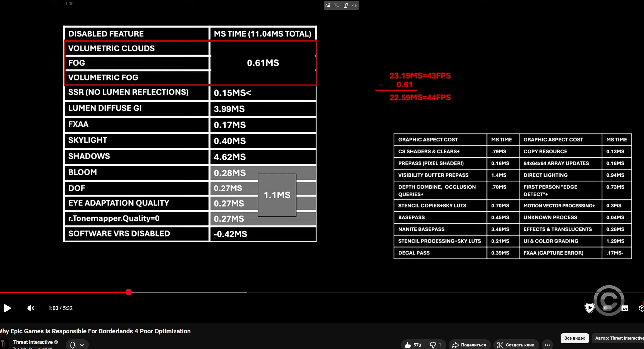Toggle subtitles with the captions icon
The height and width of the screenshot is (349, 644).
(625, 308)
